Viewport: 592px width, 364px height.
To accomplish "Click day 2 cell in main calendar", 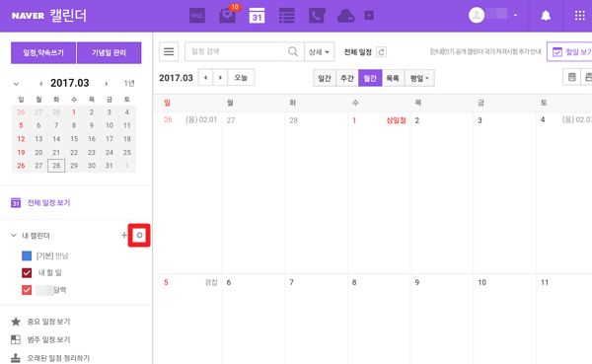I will [x=442, y=193].
